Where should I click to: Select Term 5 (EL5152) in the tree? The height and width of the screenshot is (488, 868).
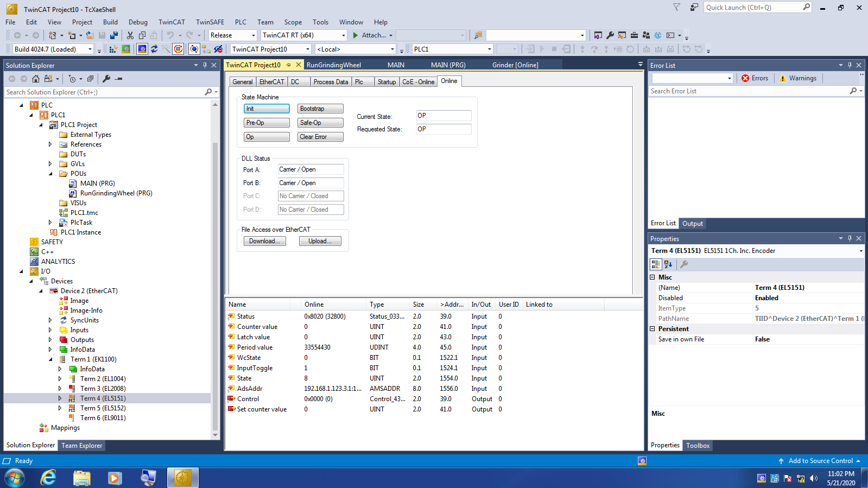point(103,408)
